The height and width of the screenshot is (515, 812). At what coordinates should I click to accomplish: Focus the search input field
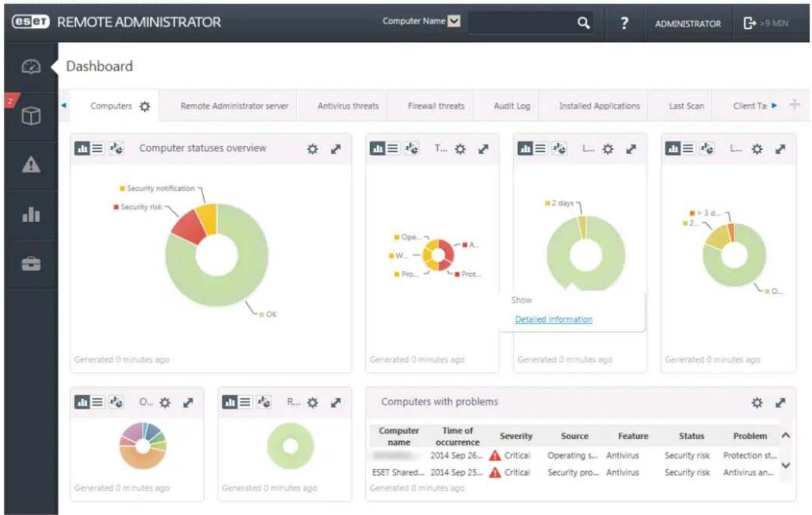pyautogui.click(x=522, y=23)
